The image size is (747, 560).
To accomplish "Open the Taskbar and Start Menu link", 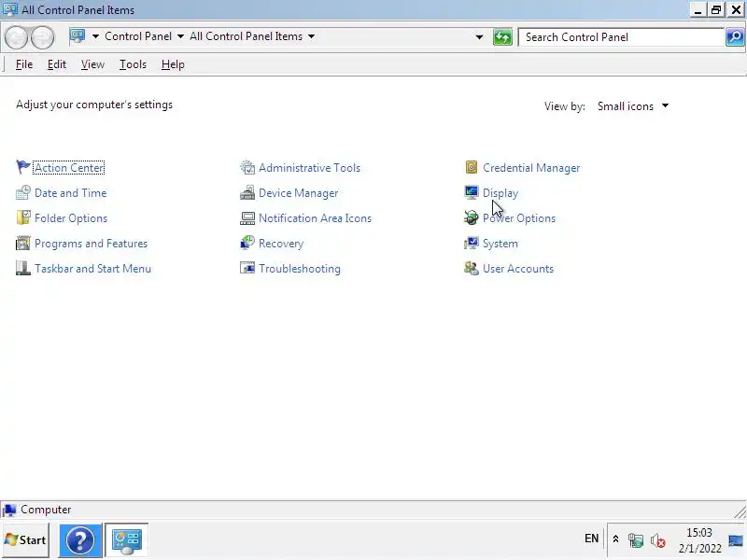I will 92,269.
